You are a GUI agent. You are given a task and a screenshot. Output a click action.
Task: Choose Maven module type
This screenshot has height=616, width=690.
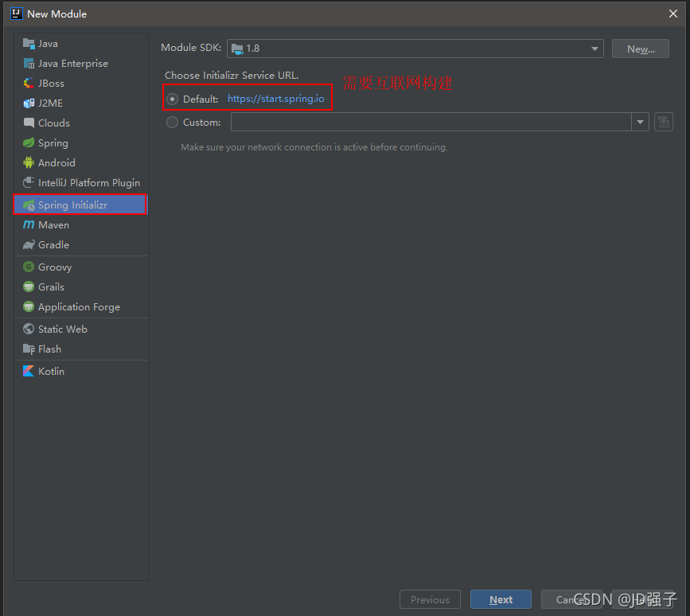click(81, 225)
